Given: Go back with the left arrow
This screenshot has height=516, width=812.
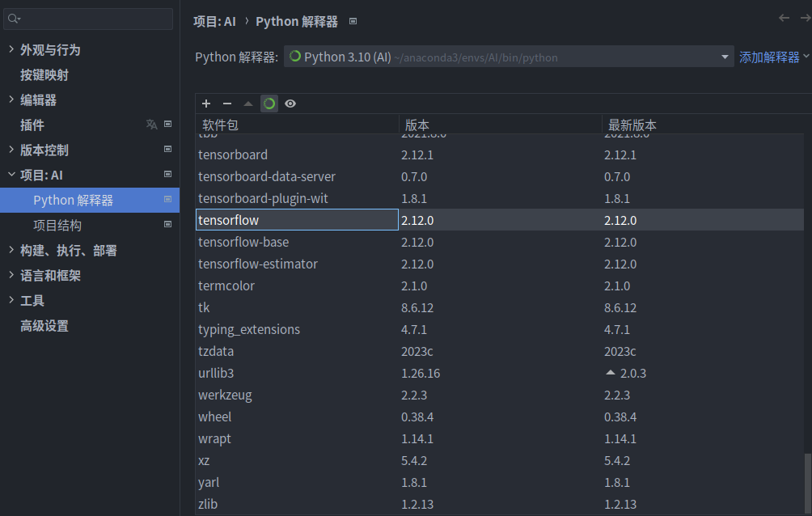Looking at the screenshot, I should coord(784,18).
